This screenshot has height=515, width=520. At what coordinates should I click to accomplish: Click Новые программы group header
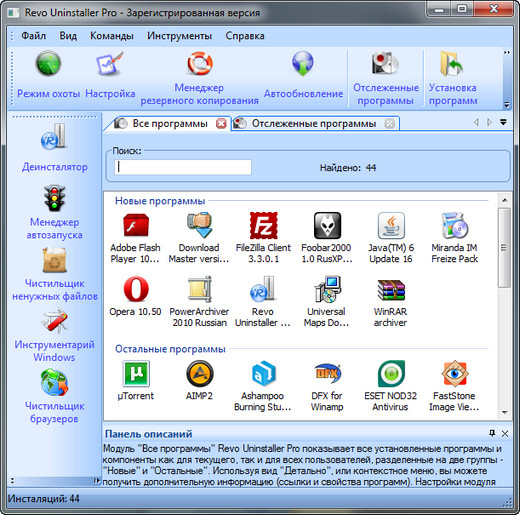tap(160, 201)
